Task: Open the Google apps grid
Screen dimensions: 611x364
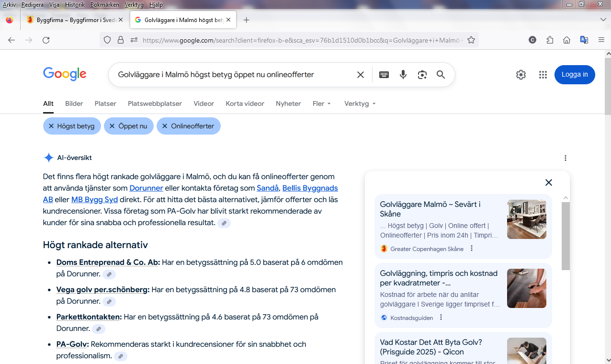Action: [543, 75]
